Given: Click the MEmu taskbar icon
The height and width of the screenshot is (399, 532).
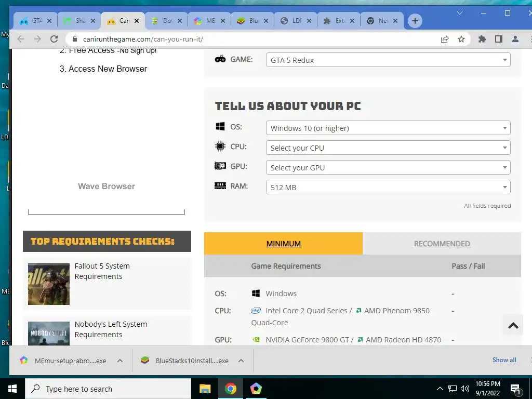Looking at the screenshot, I should point(256,389).
